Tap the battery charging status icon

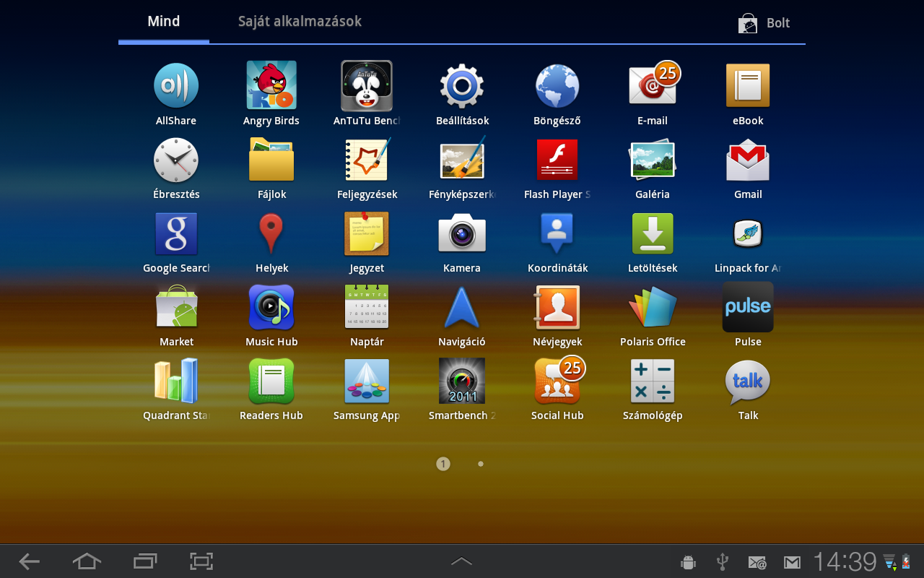[905, 561]
